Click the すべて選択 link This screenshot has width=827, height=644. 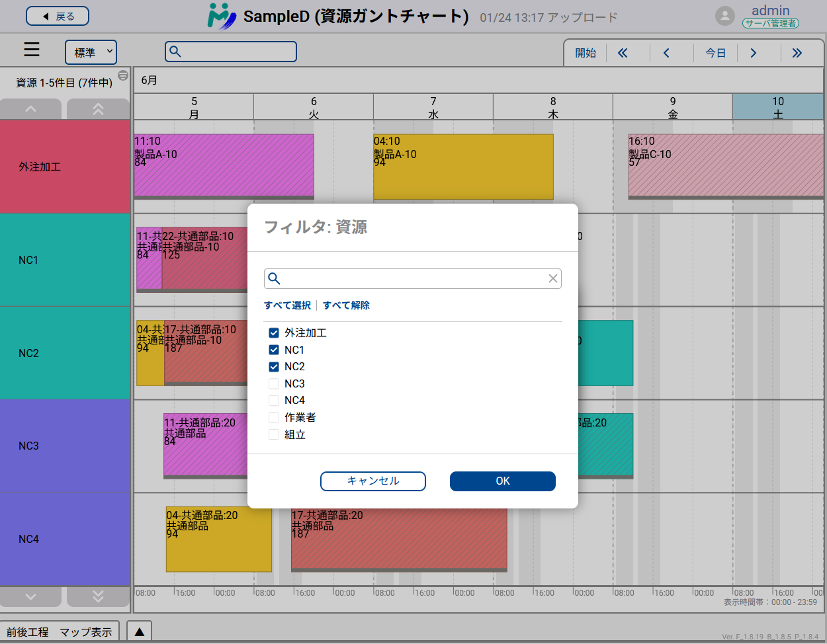pyautogui.click(x=287, y=305)
